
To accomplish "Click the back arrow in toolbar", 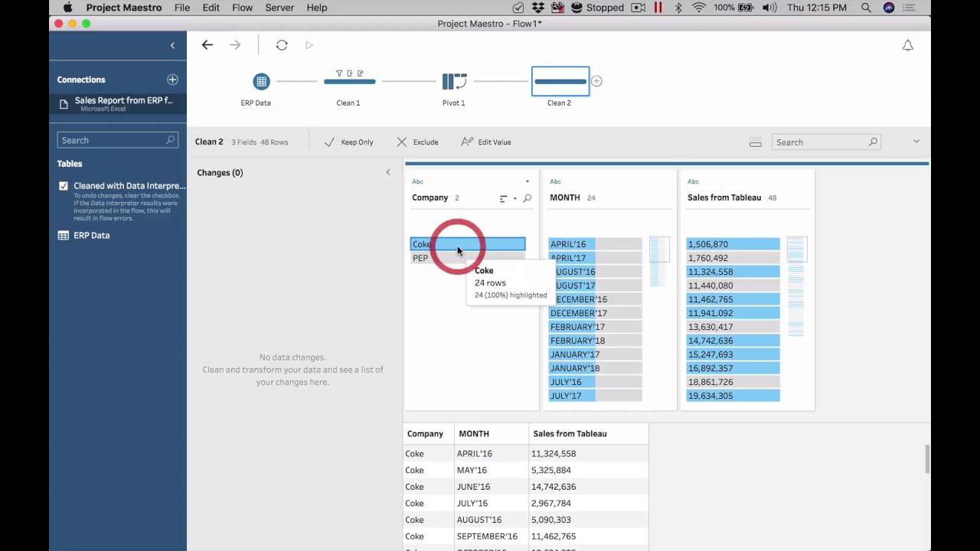I will (207, 45).
